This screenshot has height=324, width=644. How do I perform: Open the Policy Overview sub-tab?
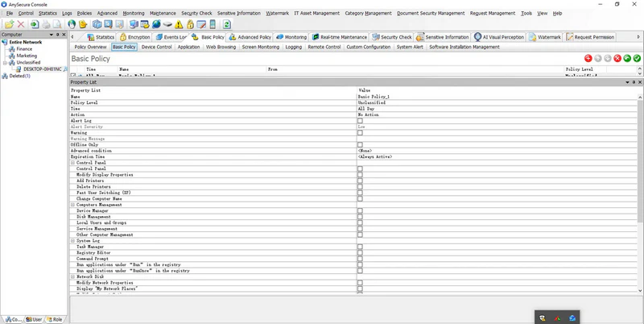91,47
